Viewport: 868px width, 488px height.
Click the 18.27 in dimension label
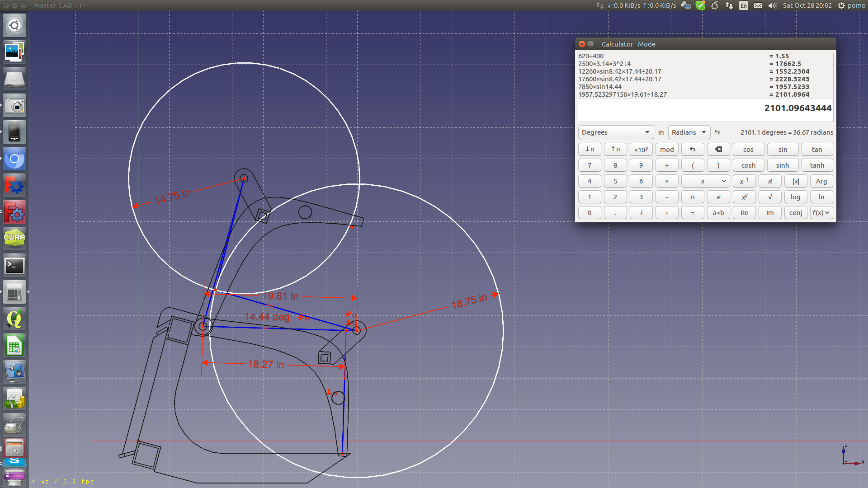tap(266, 364)
